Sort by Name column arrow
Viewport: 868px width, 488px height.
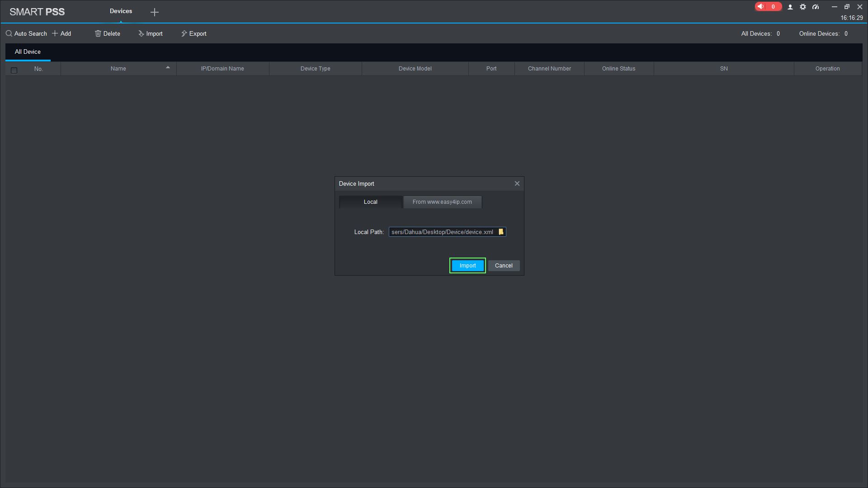point(168,68)
